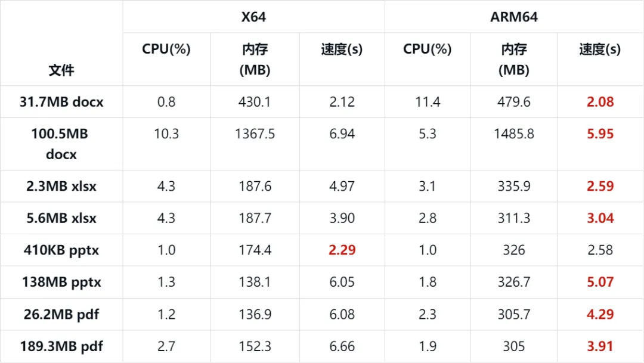644x363 pixels.
Task: Click the red 2.29 speed cell
Action: pos(342,250)
